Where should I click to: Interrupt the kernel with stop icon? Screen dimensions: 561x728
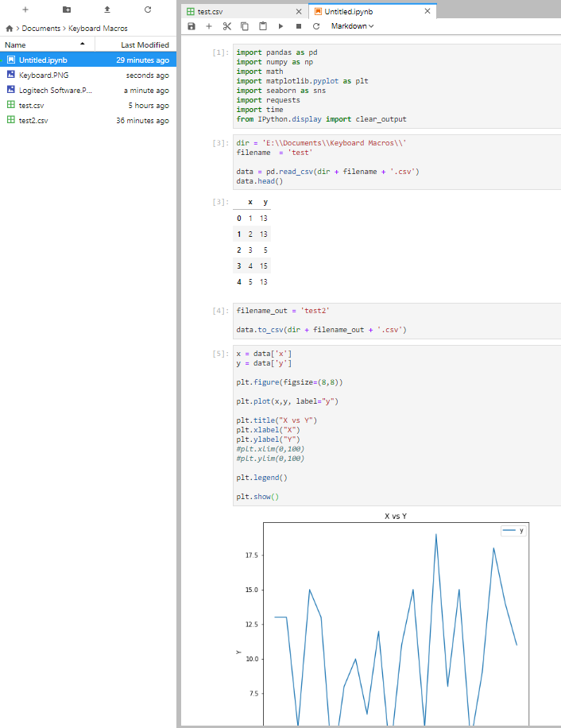[298, 26]
